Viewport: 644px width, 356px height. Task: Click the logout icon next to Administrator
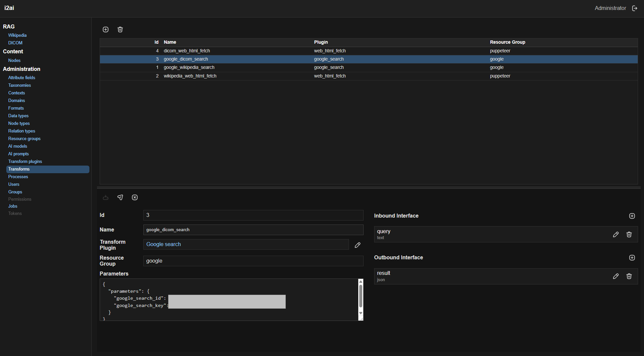(635, 8)
